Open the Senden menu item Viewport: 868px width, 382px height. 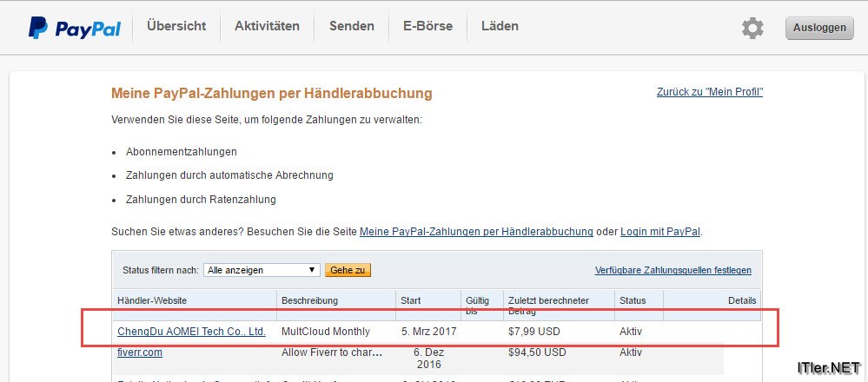(352, 26)
